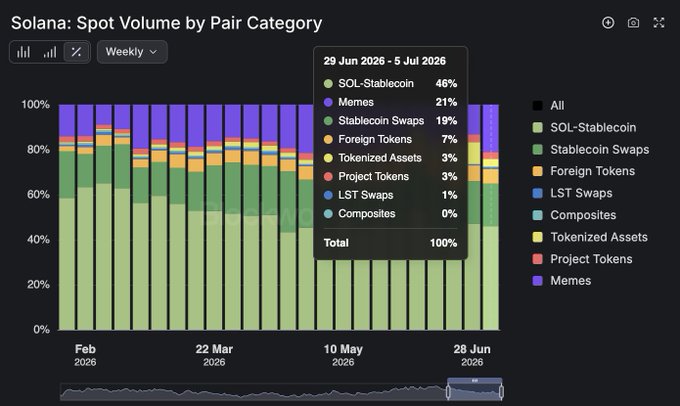The image size is (680, 406).
Task: Click Foreign Tokens 7% tooltip row
Action: pos(390,139)
